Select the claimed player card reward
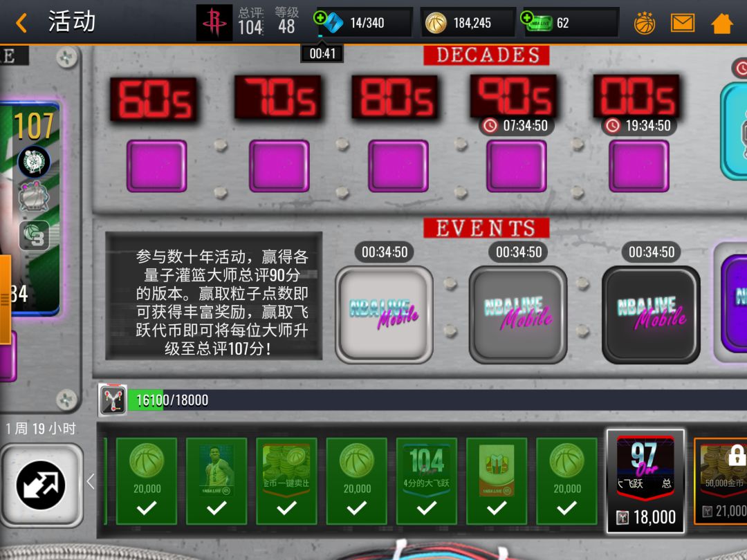 tap(216, 481)
